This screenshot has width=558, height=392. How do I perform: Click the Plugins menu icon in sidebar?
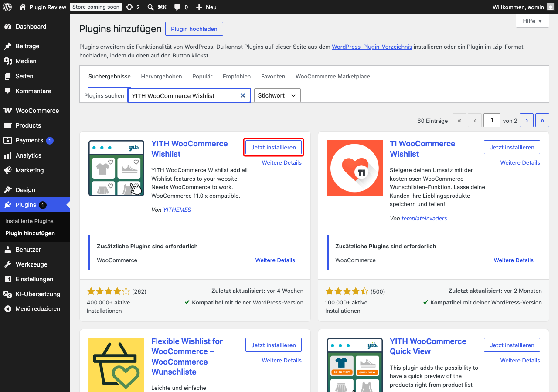click(x=8, y=205)
